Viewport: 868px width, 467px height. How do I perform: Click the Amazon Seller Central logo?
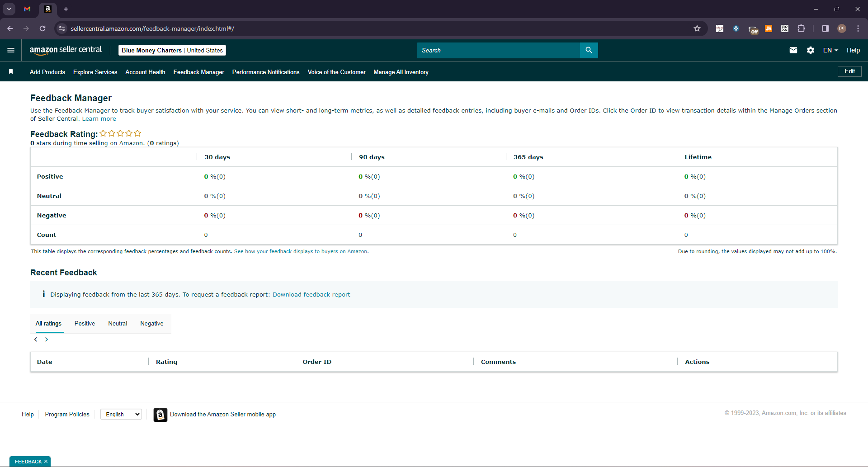tap(66, 50)
